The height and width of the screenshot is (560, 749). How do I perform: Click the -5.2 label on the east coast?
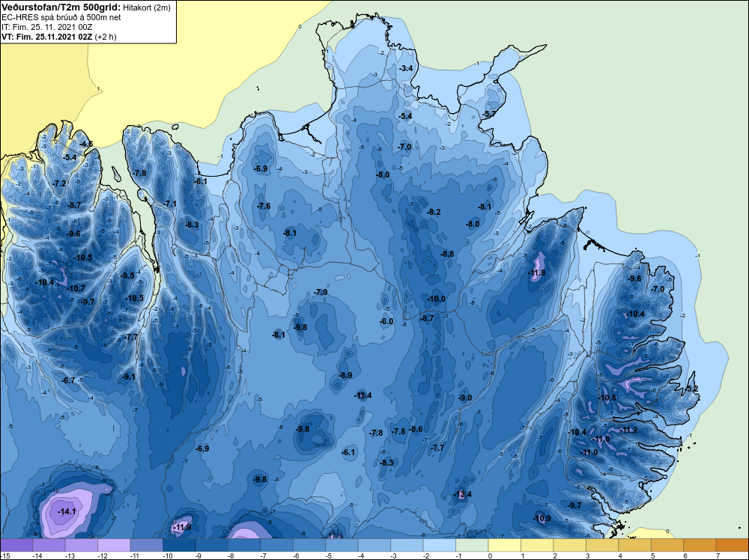pos(691,389)
